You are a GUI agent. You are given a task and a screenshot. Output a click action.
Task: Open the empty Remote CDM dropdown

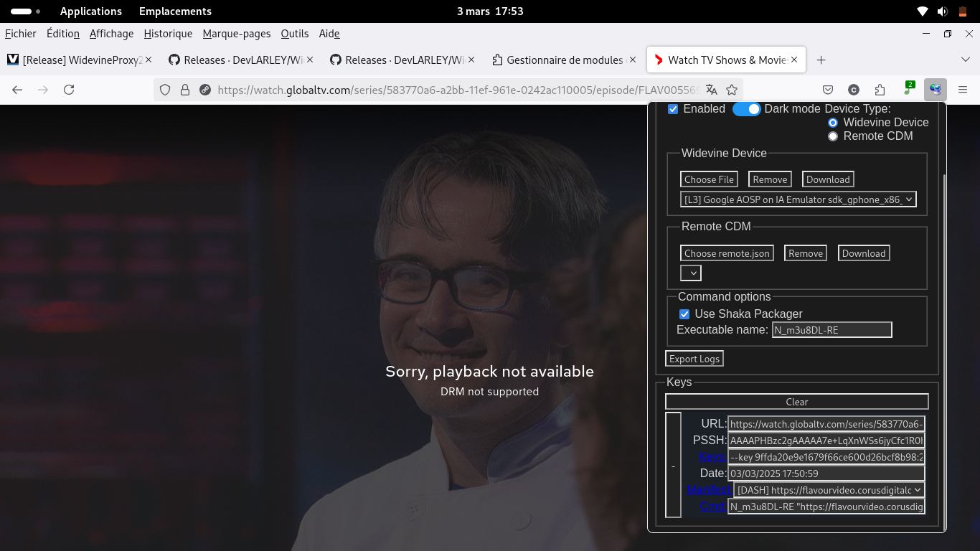[691, 273]
